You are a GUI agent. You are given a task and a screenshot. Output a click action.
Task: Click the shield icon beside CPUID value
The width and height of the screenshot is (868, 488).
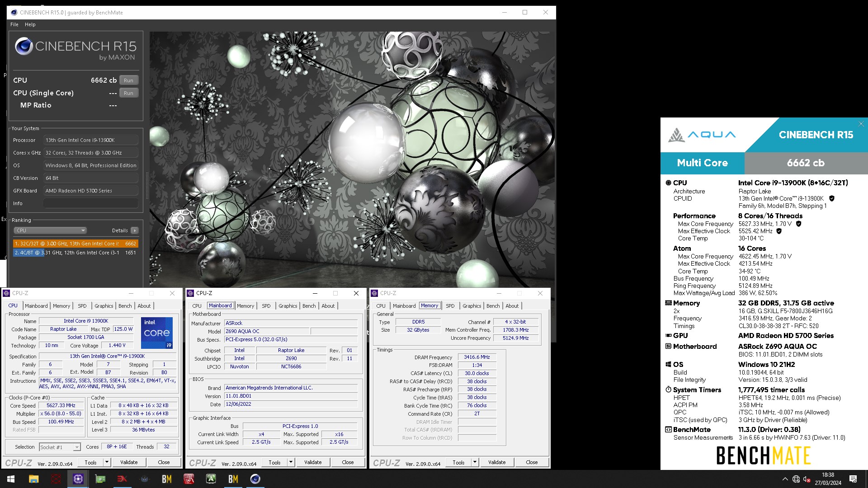click(x=831, y=198)
